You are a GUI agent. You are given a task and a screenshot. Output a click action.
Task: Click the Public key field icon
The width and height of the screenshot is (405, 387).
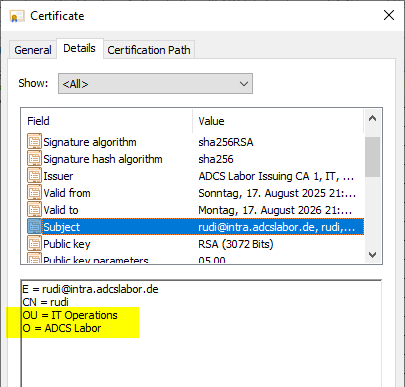tap(34, 244)
